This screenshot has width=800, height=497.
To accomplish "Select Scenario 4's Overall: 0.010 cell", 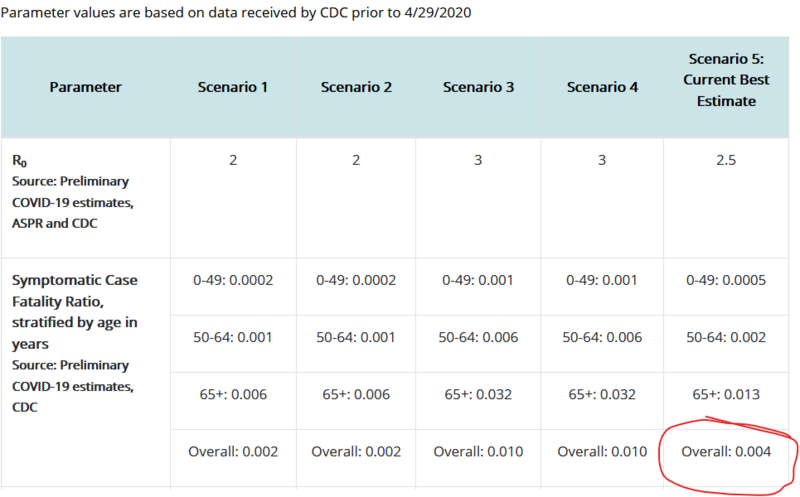I will click(602, 452).
